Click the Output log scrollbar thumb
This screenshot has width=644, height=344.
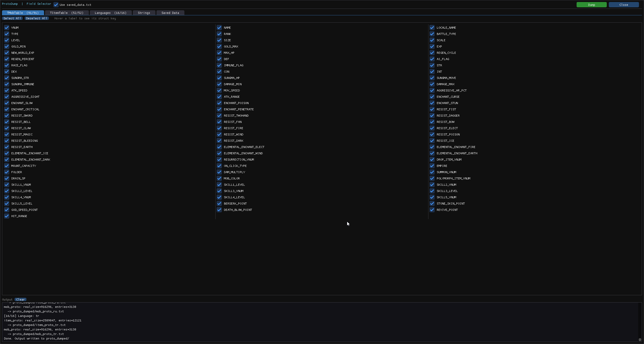640,339
